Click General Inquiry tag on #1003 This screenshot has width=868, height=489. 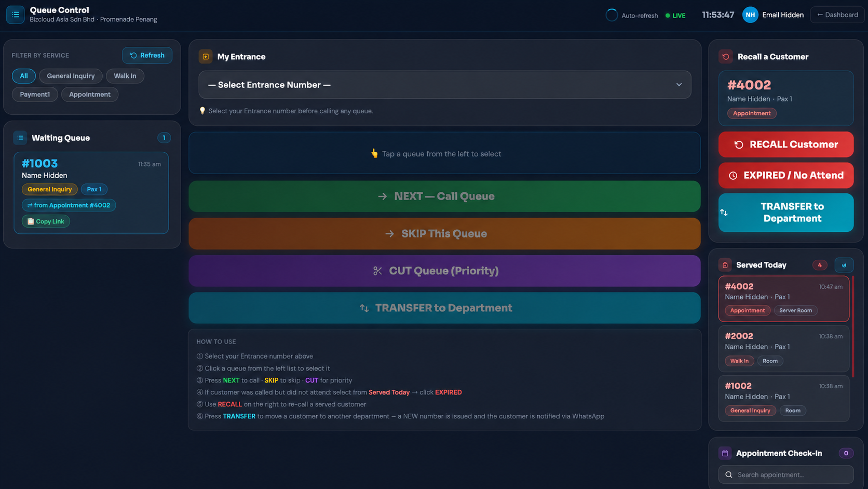point(50,189)
